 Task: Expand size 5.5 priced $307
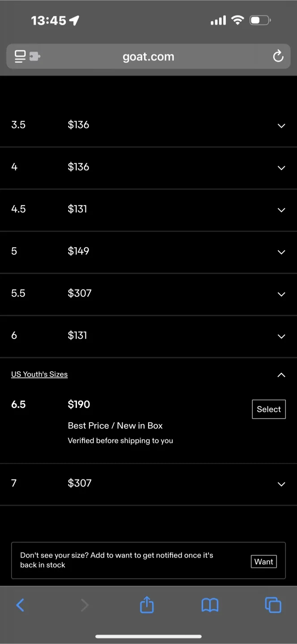click(281, 294)
